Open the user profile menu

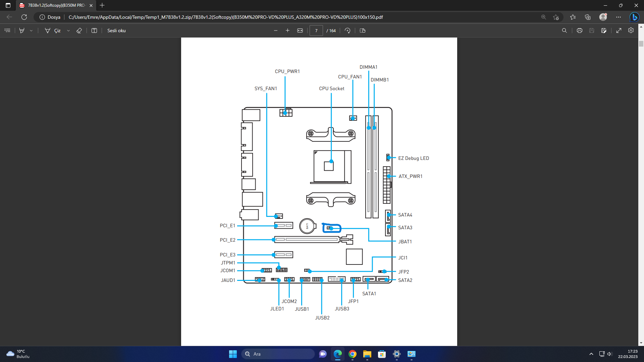click(x=603, y=17)
